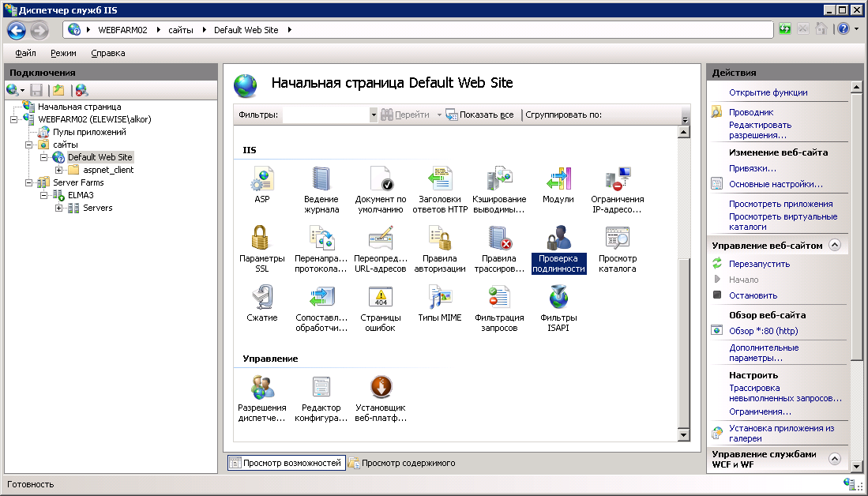The width and height of the screenshot is (868, 496).
Task: Expand the aspnet_client folder node
Action: [59, 170]
